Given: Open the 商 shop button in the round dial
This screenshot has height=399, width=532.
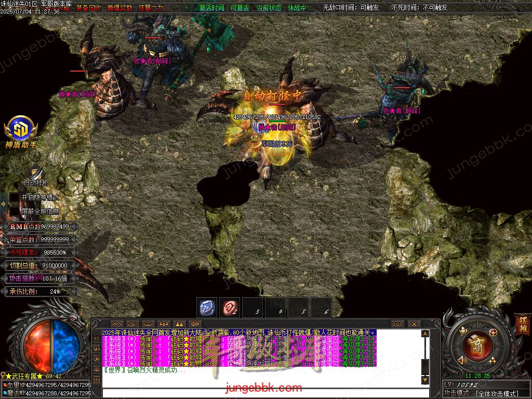Looking at the screenshot, I should pyautogui.click(x=478, y=345).
